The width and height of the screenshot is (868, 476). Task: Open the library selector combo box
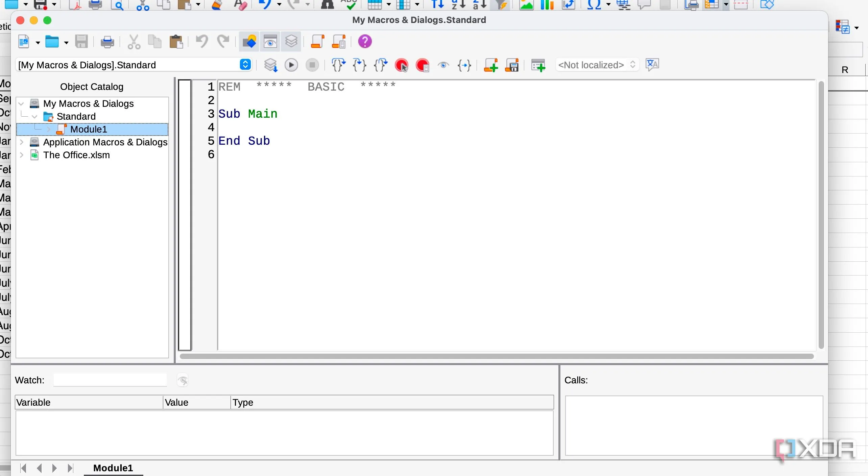pyautogui.click(x=134, y=65)
